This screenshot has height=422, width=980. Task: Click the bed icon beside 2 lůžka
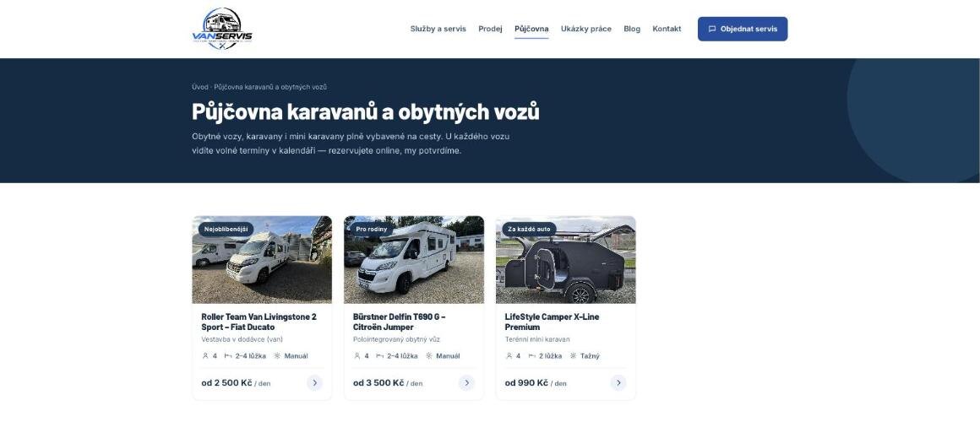coord(532,356)
